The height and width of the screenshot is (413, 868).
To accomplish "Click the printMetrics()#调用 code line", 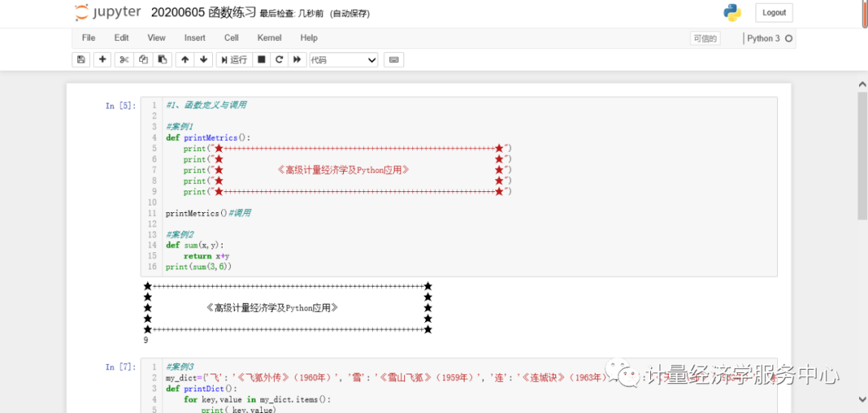I will point(208,213).
